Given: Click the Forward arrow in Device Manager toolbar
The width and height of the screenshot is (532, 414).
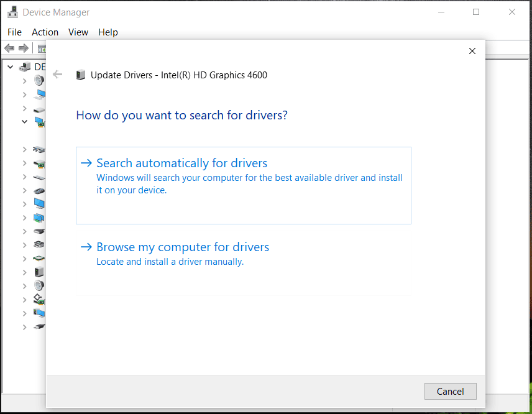Looking at the screenshot, I should coord(24,48).
